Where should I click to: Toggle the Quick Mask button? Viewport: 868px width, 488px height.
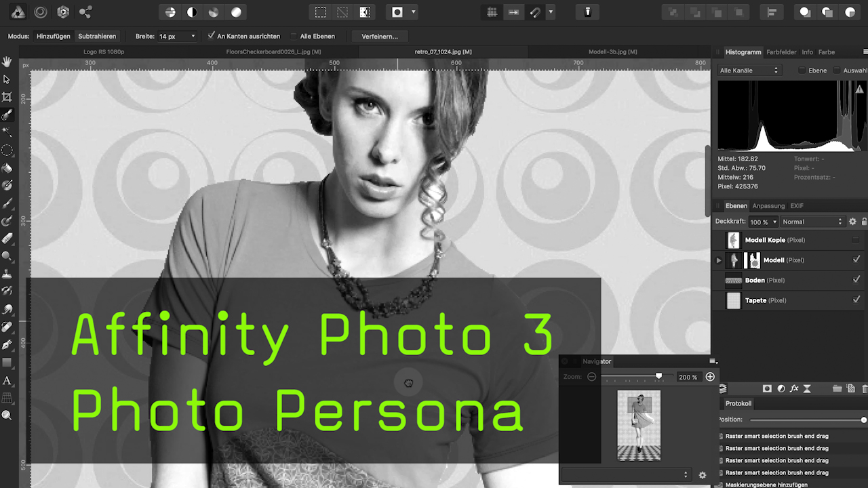pyautogui.click(x=397, y=12)
